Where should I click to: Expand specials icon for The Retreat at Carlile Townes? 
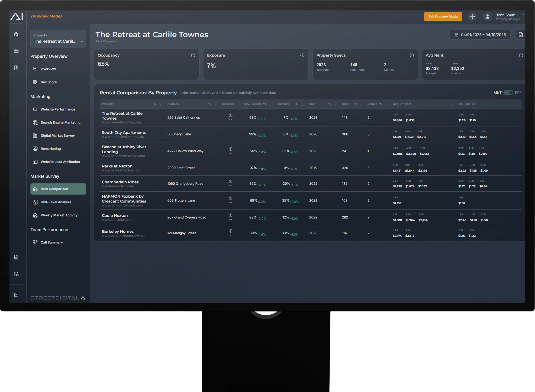[231, 117]
